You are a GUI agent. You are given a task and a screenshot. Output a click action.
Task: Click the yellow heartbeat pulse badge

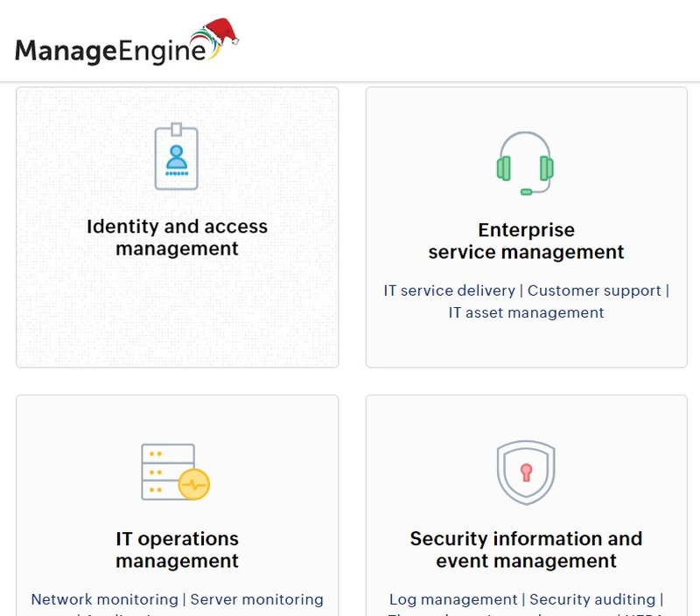tap(193, 482)
